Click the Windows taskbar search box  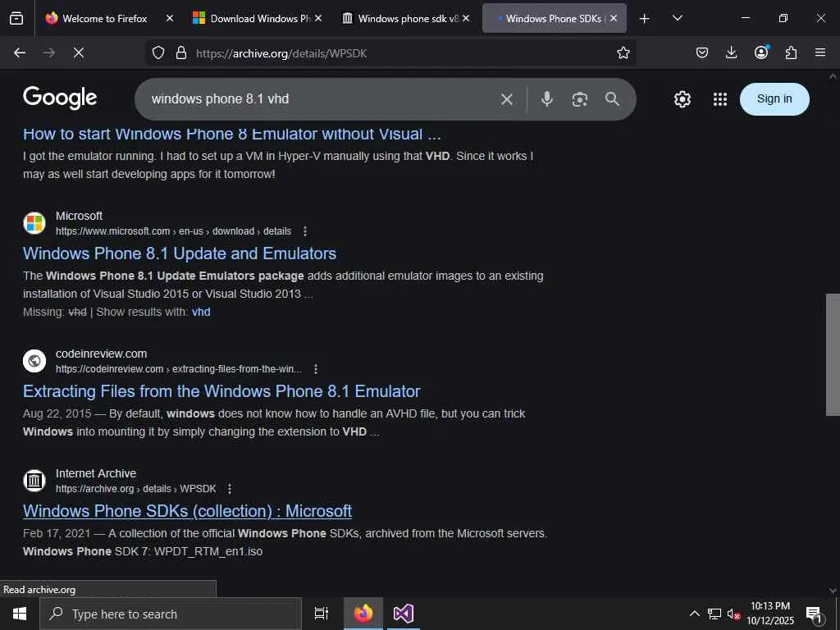(x=171, y=614)
